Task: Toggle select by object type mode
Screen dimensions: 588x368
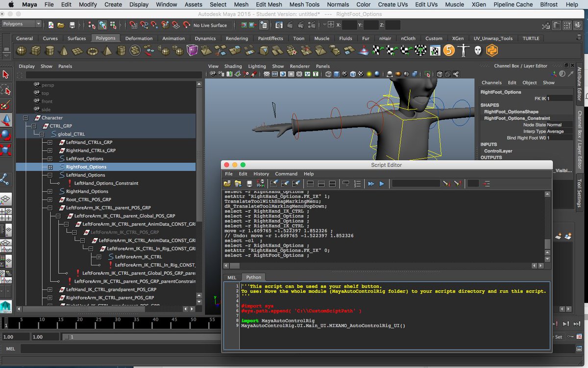Action: [x=103, y=25]
